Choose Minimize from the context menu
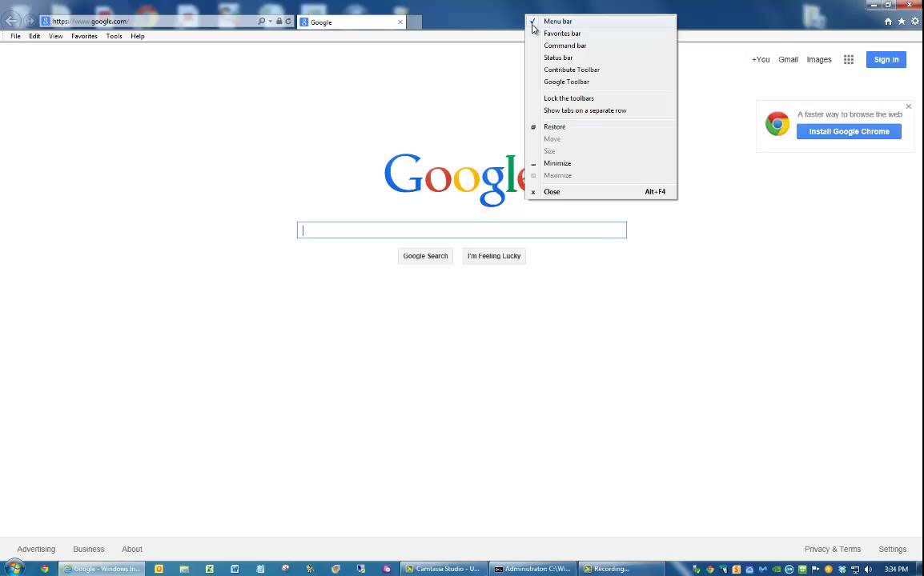Image resolution: width=924 pixels, height=576 pixels. (x=601, y=163)
